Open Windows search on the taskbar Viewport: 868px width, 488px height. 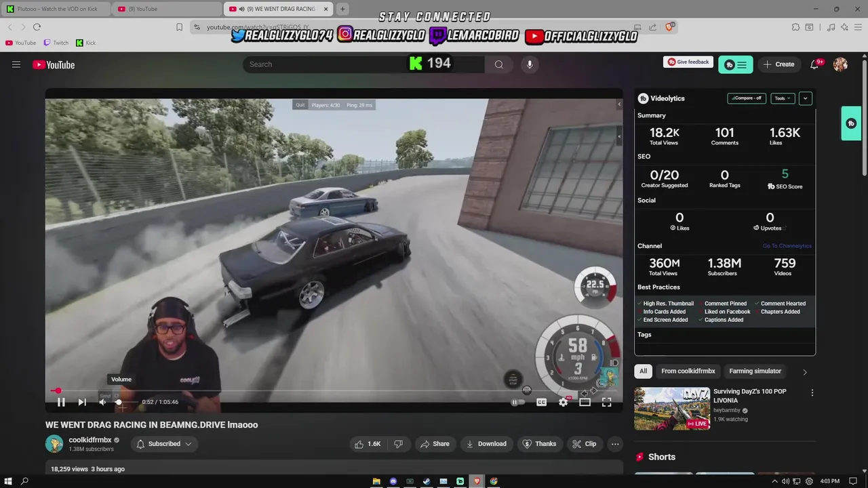click(x=24, y=481)
